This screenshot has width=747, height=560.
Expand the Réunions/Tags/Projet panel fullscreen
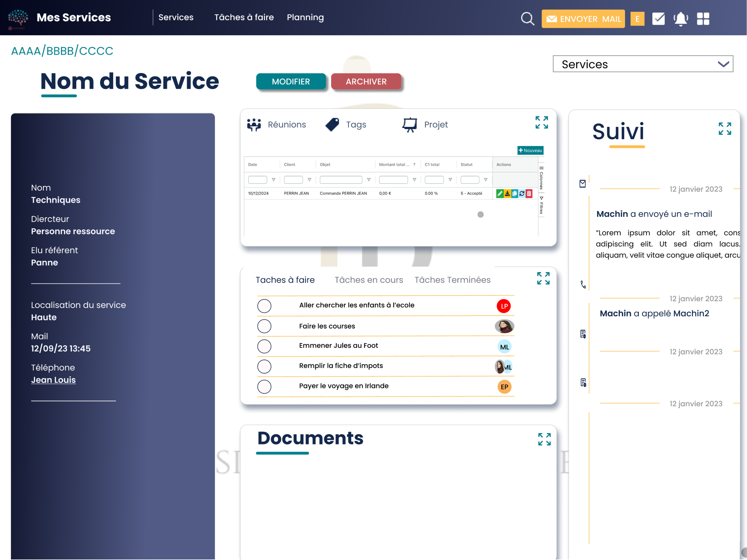(542, 122)
